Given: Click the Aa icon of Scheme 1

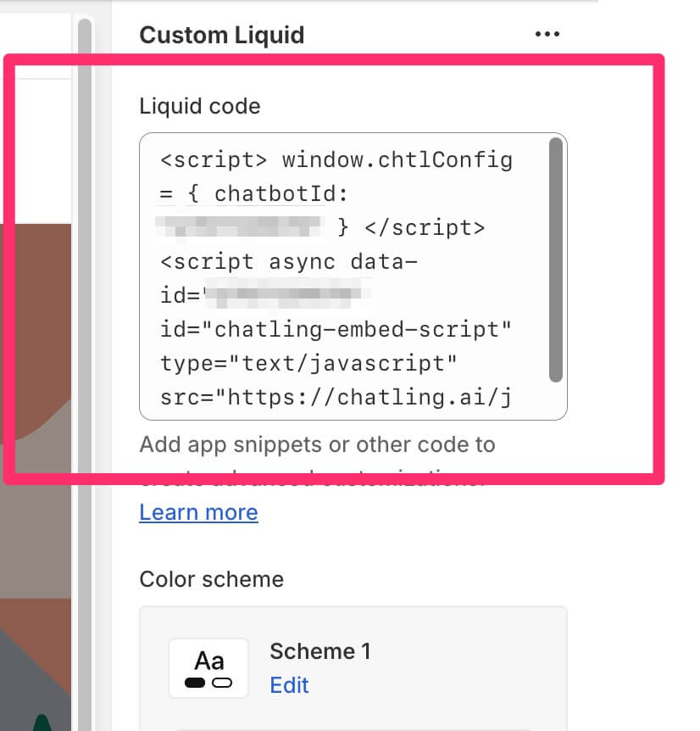Looking at the screenshot, I should (208, 668).
